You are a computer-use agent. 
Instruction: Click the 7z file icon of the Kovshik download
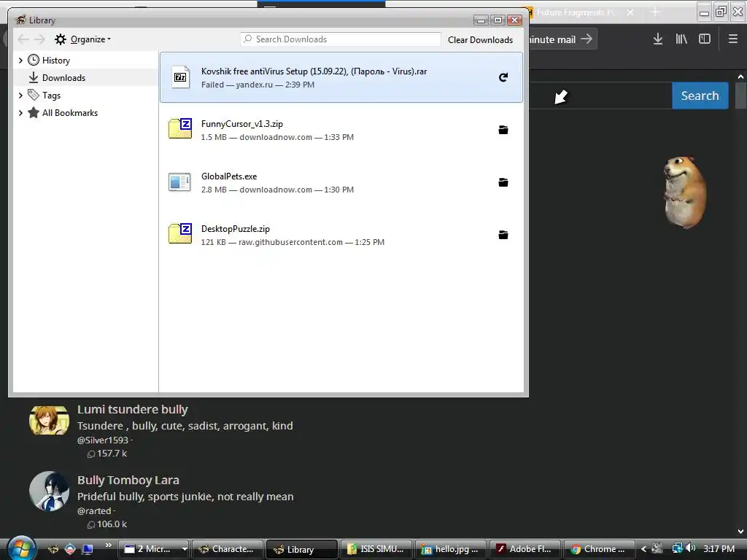click(x=180, y=77)
